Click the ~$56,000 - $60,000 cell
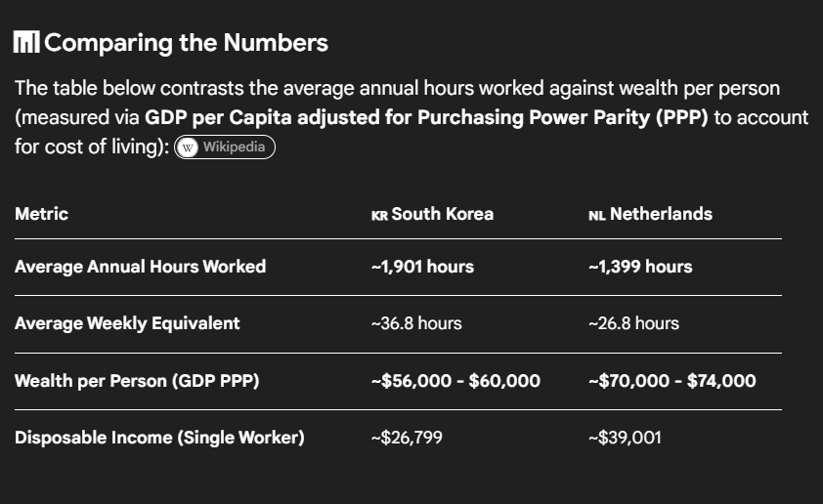 click(455, 380)
